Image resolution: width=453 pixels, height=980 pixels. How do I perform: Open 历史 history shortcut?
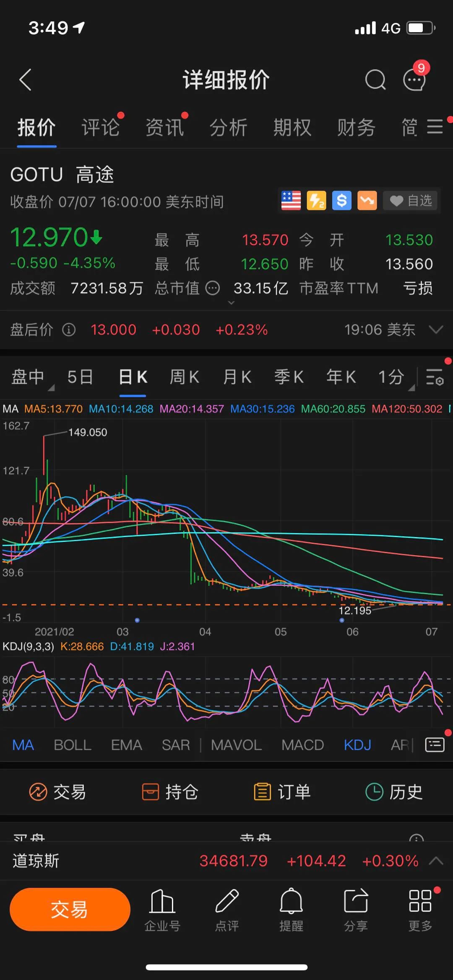393,792
